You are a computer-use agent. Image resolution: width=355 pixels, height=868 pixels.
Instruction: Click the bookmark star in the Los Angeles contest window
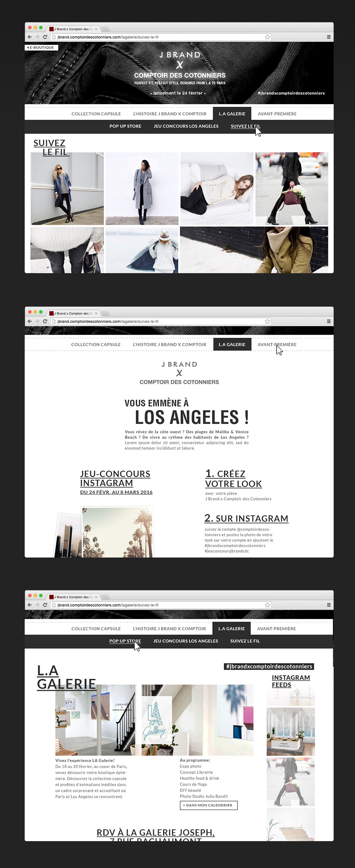click(268, 321)
